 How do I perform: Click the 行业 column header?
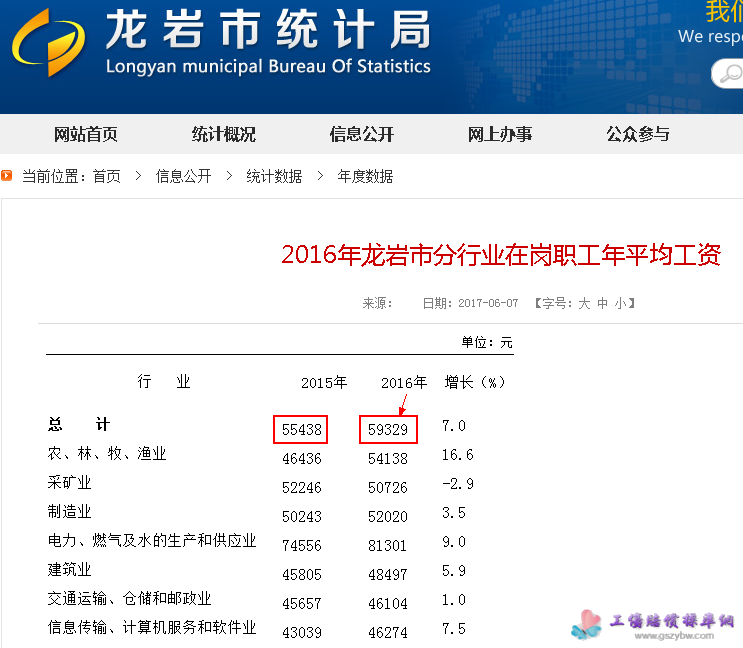[163, 381]
